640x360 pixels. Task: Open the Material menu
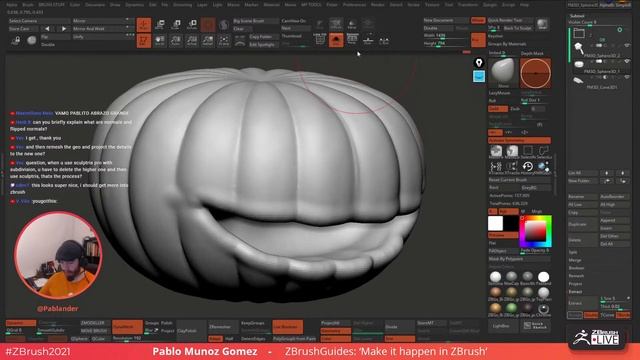[x=271, y=5]
